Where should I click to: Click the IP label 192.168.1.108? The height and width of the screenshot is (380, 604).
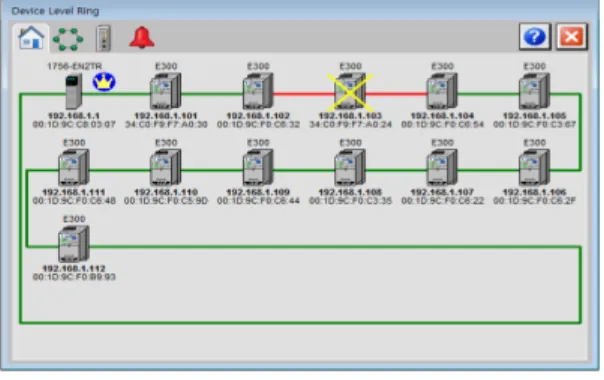[350, 192]
